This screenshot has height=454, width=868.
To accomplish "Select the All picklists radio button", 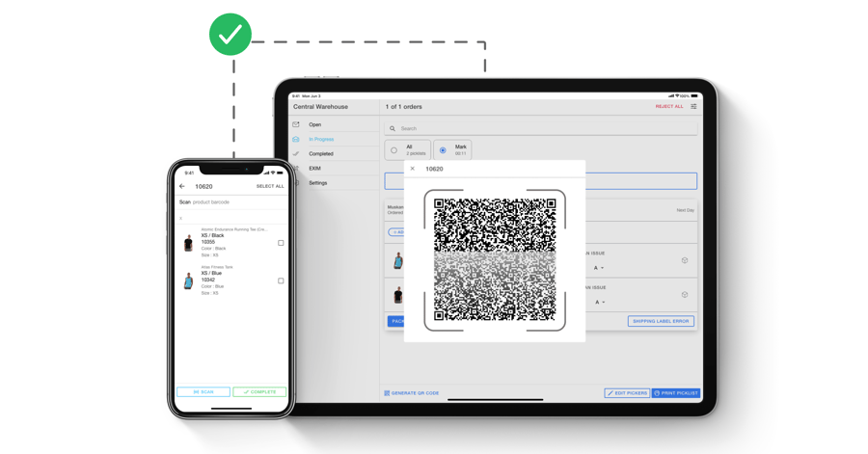I will pyautogui.click(x=393, y=150).
